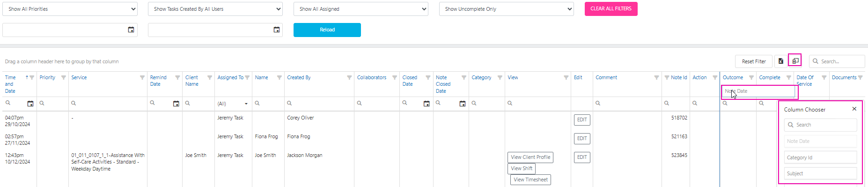Screen dimensions: 868x187
Task: Open the Show All Assigned dropdown
Action: (x=361, y=9)
